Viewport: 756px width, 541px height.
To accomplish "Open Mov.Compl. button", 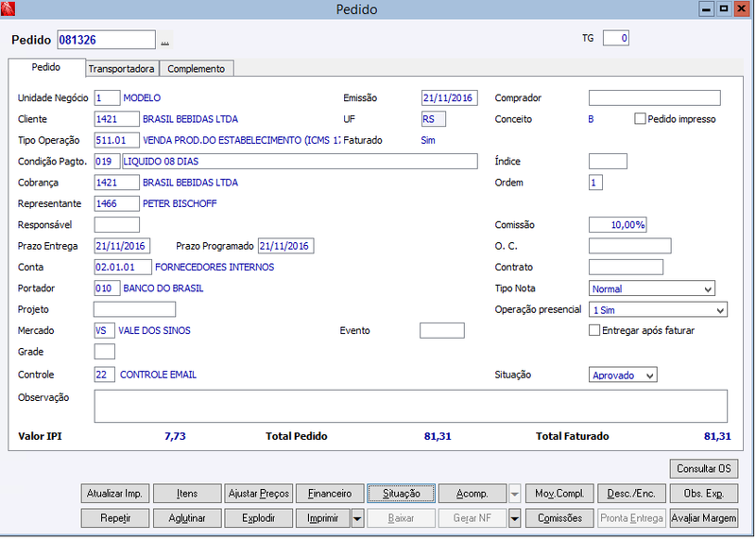I will coord(559,494).
